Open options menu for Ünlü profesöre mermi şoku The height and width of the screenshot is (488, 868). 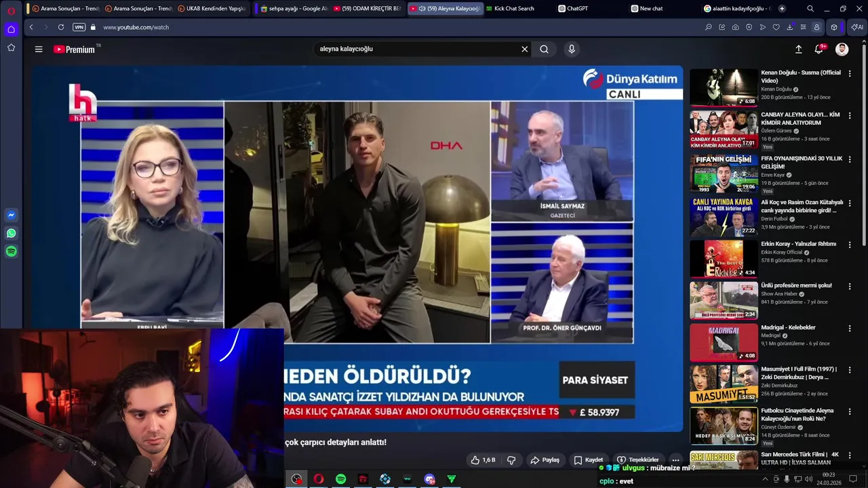[850, 286]
